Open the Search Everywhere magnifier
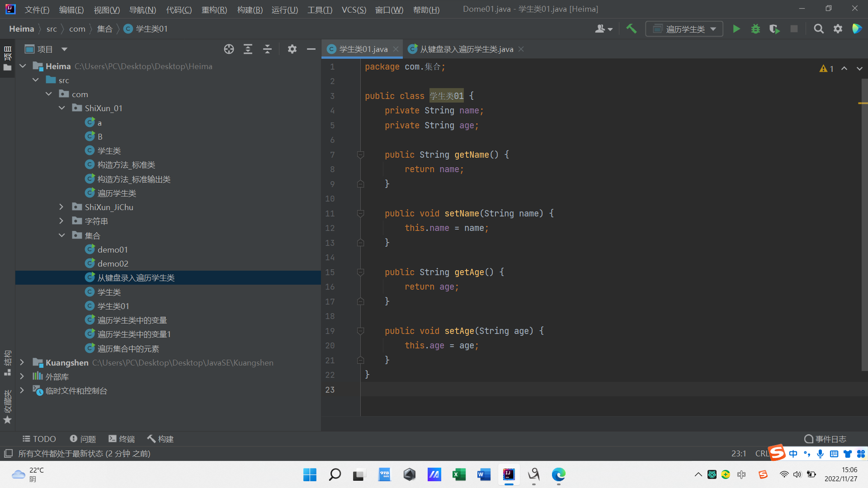This screenshot has width=868, height=488. tap(818, 29)
